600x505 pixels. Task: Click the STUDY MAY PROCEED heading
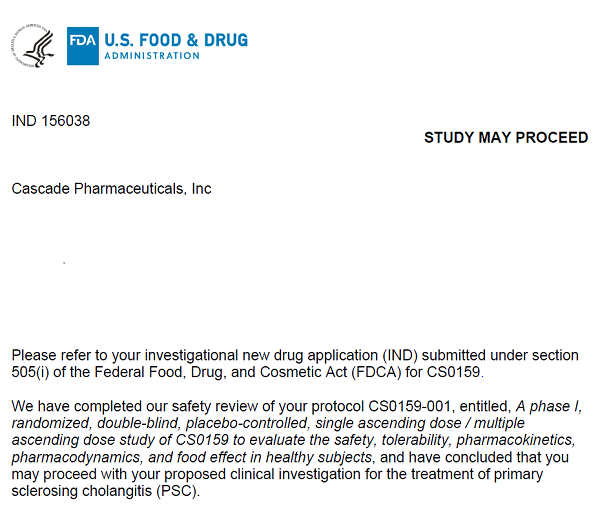[x=506, y=138]
